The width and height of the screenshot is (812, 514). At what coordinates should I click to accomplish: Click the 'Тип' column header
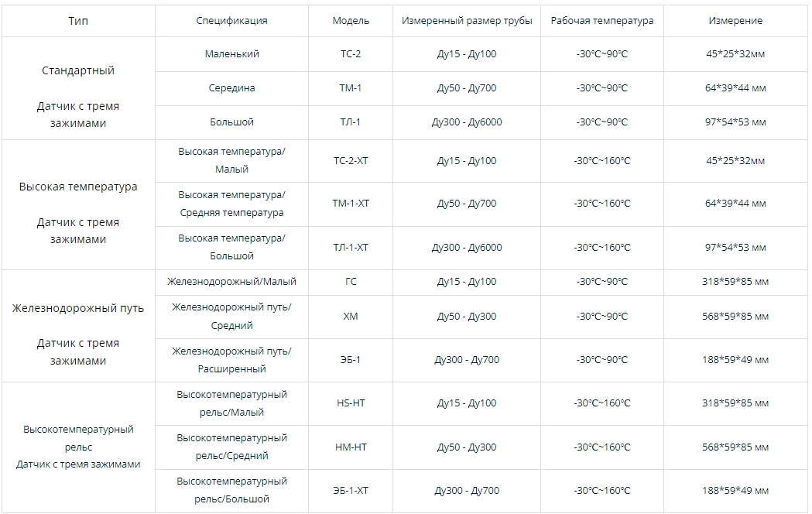[x=78, y=21]
